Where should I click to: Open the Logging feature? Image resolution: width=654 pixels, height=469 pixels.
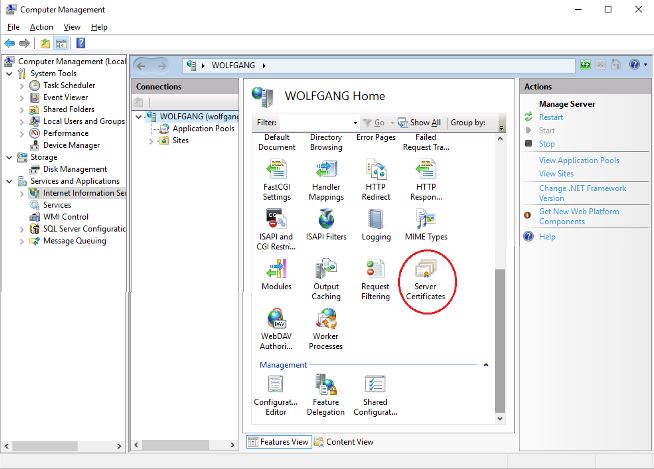[x=376, y=225]
